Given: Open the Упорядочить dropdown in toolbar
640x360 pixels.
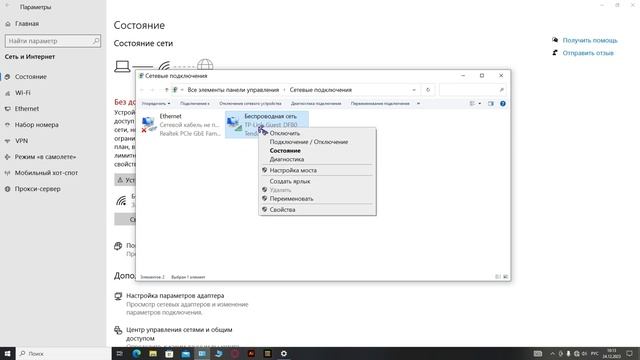Looking at the screenshot, I should [156, 104].
